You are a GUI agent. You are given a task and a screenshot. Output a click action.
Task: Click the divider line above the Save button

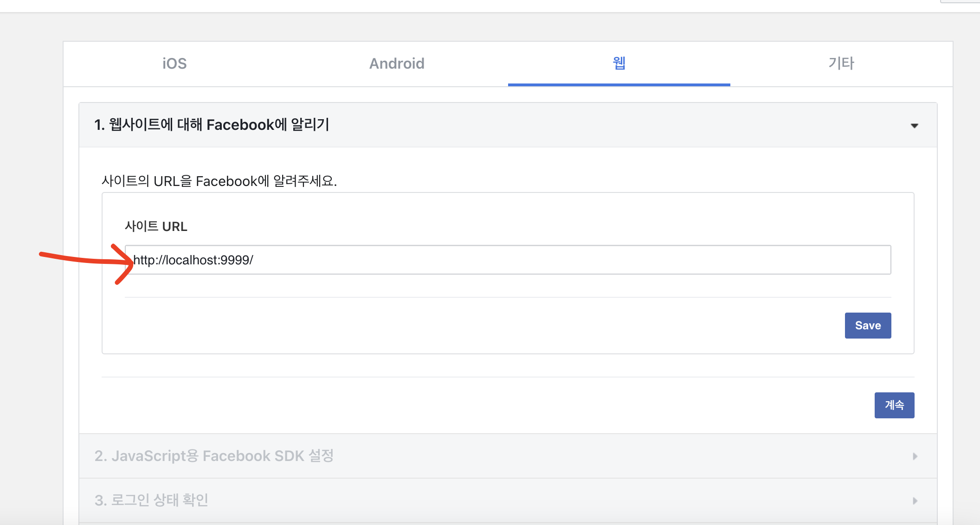click(508, 297)
